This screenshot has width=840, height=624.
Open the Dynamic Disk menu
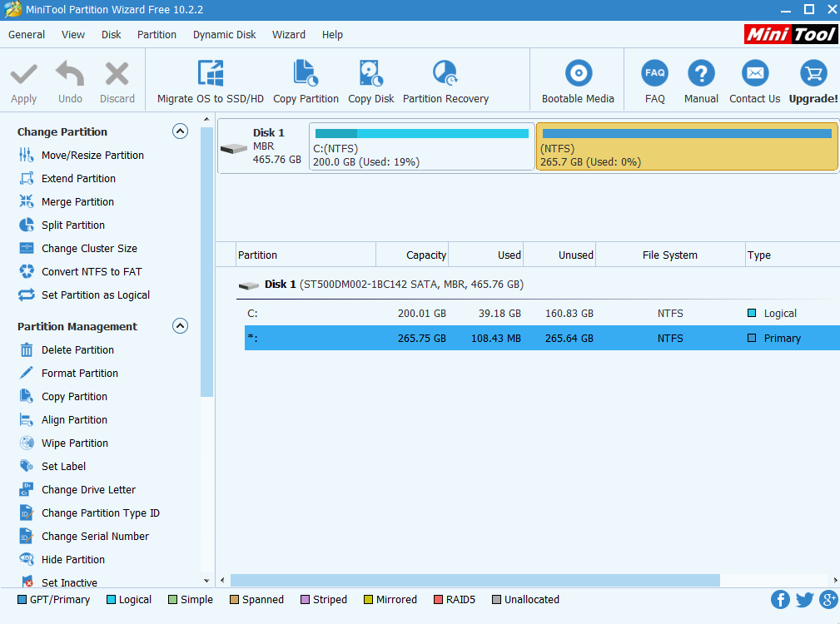[x=225, y=35]
